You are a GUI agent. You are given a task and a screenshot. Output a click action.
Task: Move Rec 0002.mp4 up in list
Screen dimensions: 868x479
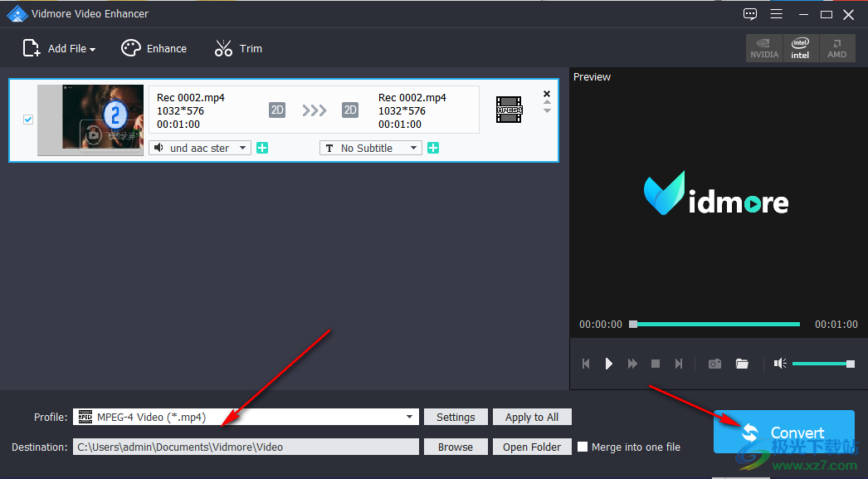547,102
